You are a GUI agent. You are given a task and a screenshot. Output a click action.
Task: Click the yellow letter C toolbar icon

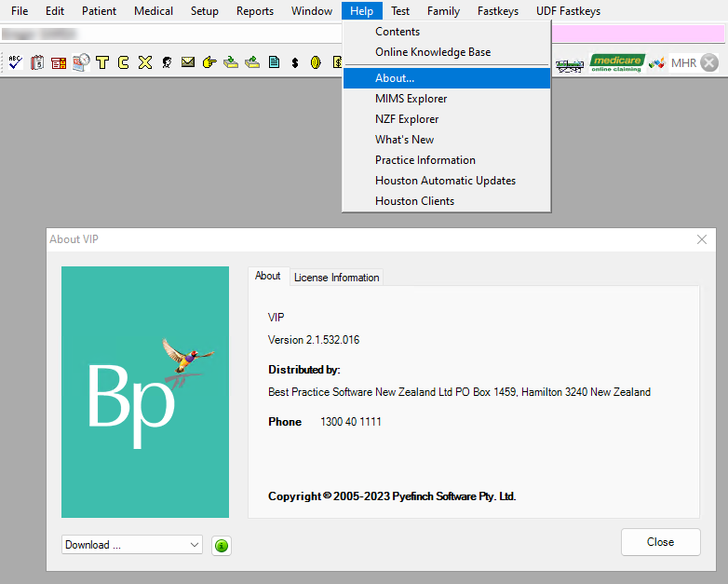(x=124, y=62)
